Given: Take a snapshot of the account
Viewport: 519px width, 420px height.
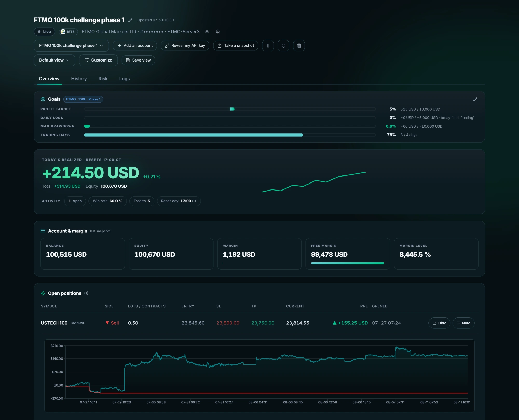Looking at the screenshot, I should coord(236,46).
